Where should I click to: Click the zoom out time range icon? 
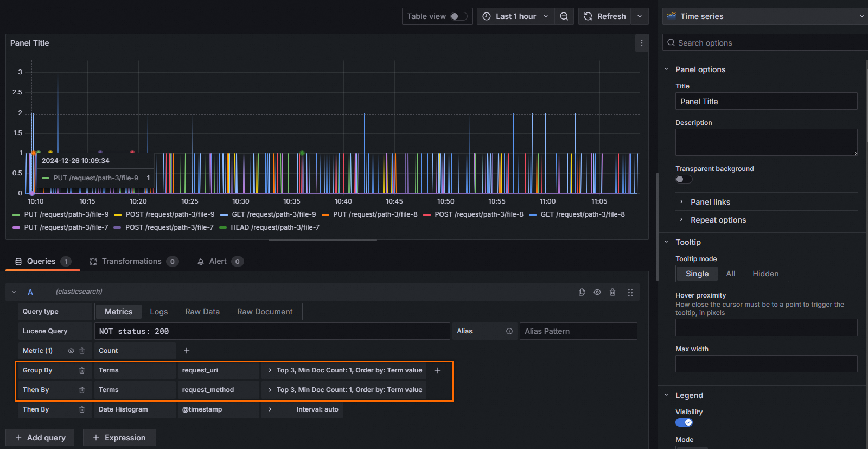click(564, 16)
